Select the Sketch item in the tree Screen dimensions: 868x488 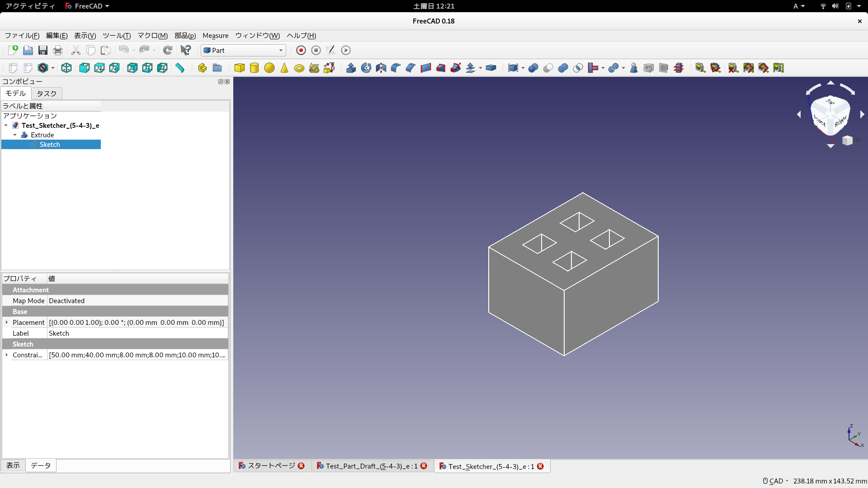coord(50,144)
